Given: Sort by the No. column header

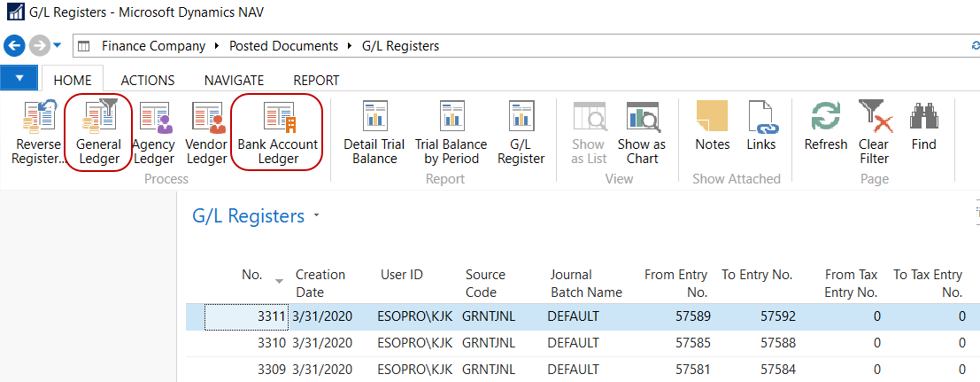Looking at the screenshot, I should pos(252,275).
